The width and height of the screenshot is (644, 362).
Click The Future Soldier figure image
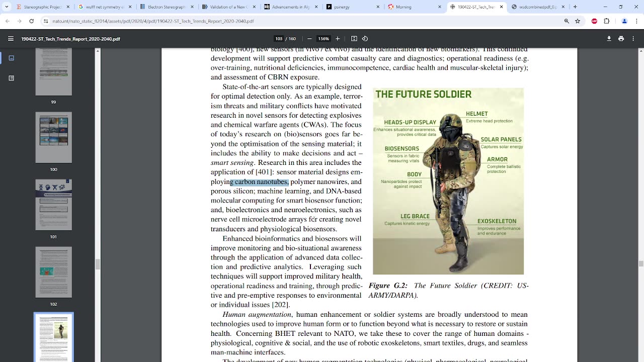pyautogui.click(x=448, y=181)
